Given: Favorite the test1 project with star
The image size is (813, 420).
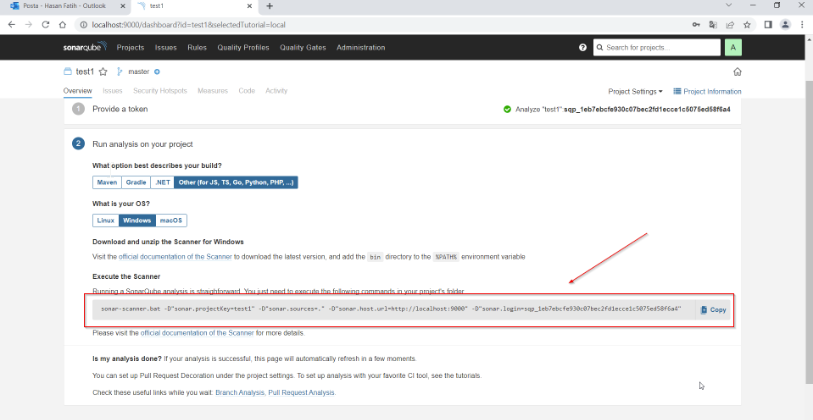Looking at the screenshot, I should pos(103,72).
